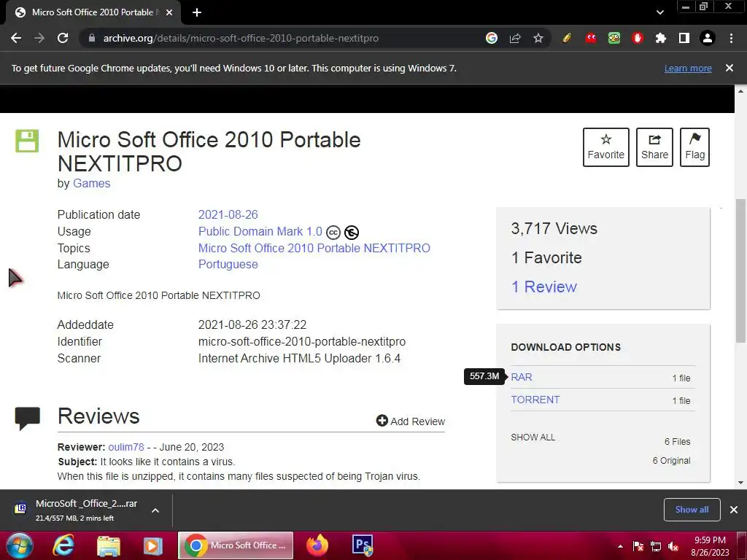The image size is (747, 560).
Task: Open the Action Center flag tray icon
Action: click(638, 547)
